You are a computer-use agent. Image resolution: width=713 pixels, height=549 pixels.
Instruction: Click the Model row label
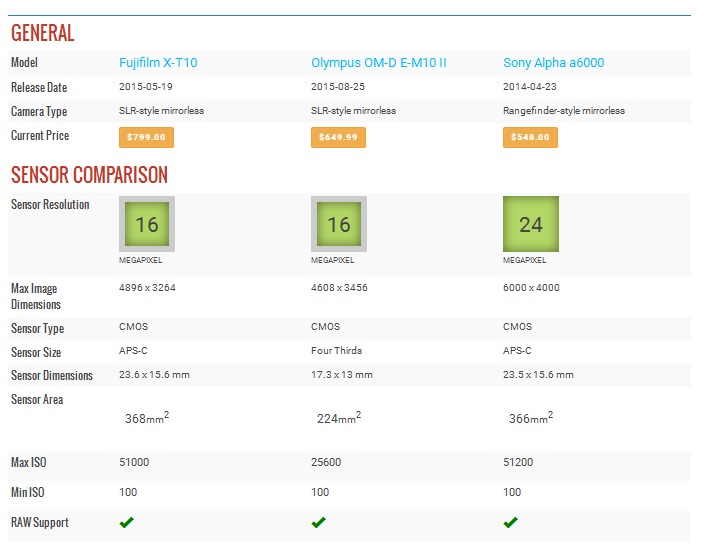pos(25,63)
